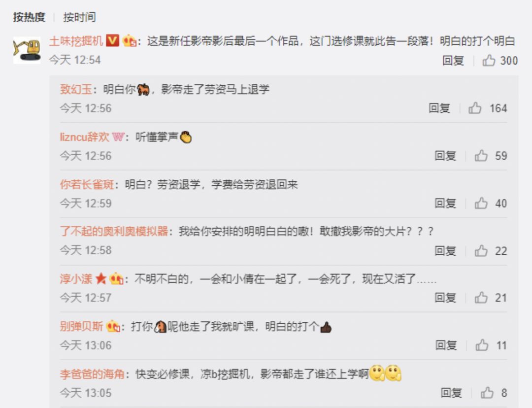Open the 你若长雀斑 user profile

[87, 184]
